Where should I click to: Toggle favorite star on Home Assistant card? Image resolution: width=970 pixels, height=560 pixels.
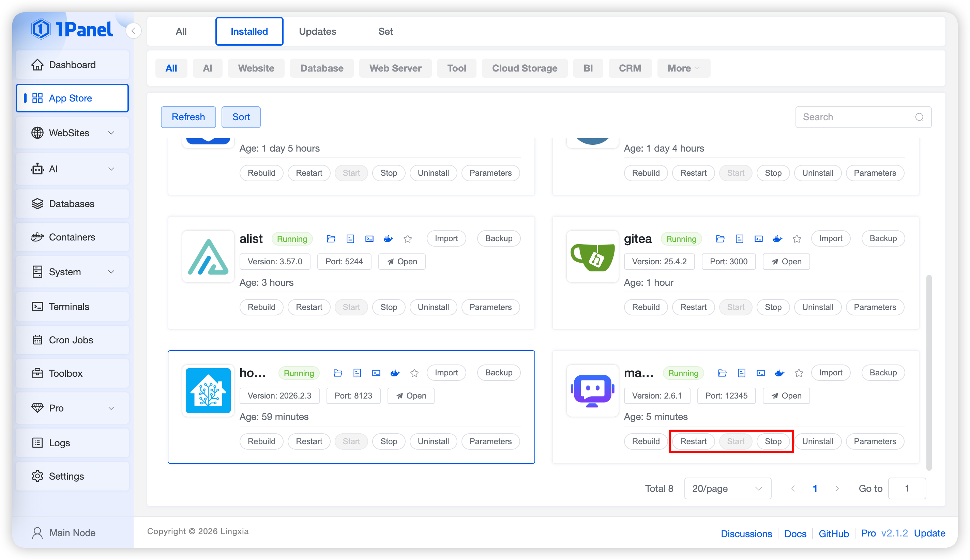coord(414,373)
